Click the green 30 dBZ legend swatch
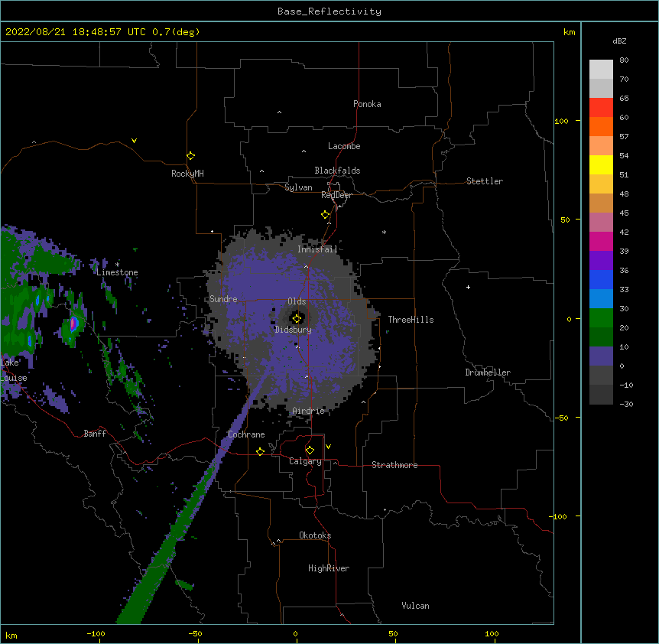The width and height of the screenshot is (659, 644). [601, 318]
